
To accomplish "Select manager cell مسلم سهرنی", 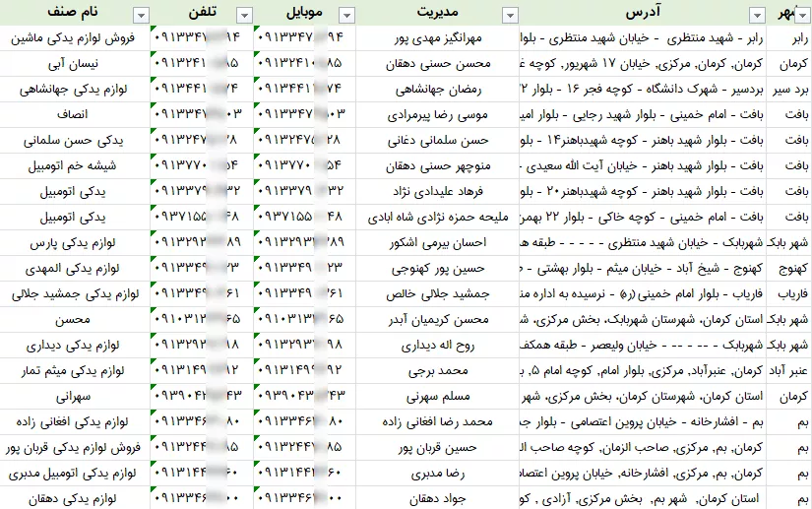I will click(x=438, y=397).
